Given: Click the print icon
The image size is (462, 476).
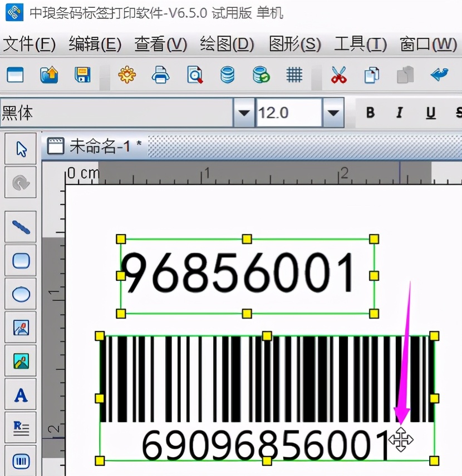Looking at the screenshot, I should pyautogui.click(x=160, y=75).
